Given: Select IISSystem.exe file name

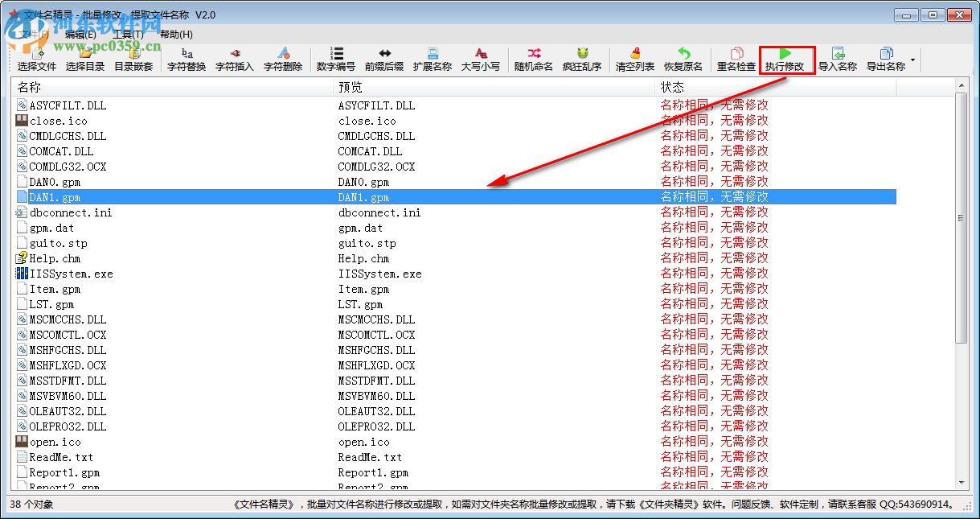Looking at the screenshot, I should click(x=71, y=274).
